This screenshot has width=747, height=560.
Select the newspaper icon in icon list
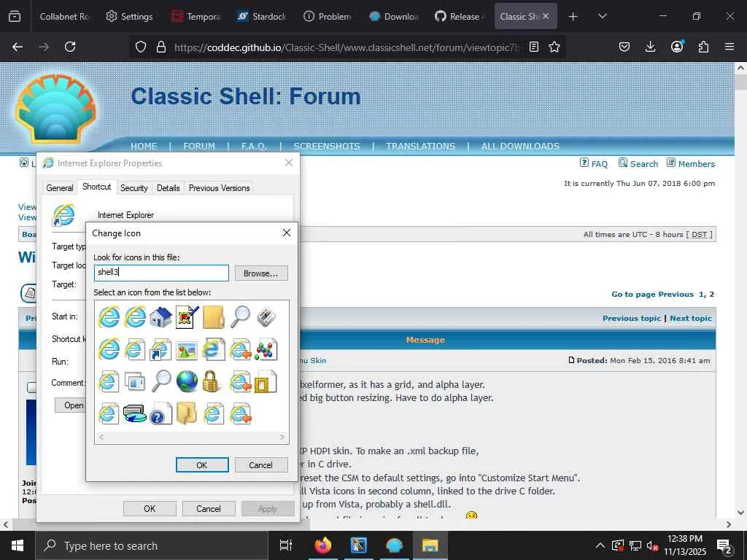click(266, 317)
